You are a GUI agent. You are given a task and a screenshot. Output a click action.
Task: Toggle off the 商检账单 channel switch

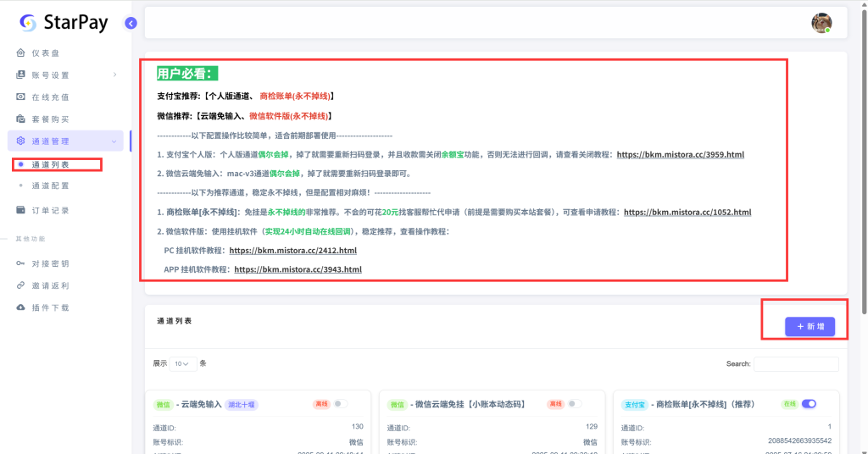pyautogui.click(x=809, y=404)
